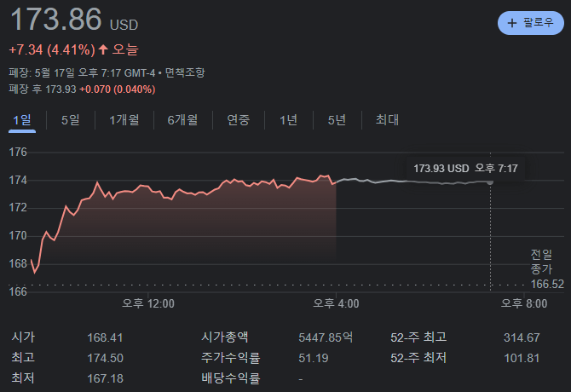The height and width of the screenshot is (392, 571).
Task: Click the USD currency label beside price
Action: point(124,25)
